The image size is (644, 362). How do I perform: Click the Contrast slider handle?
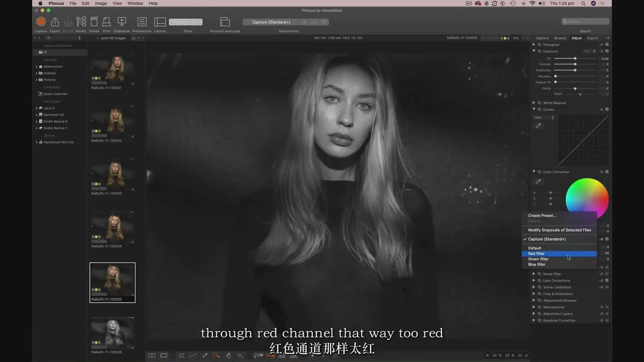point(575,64)
